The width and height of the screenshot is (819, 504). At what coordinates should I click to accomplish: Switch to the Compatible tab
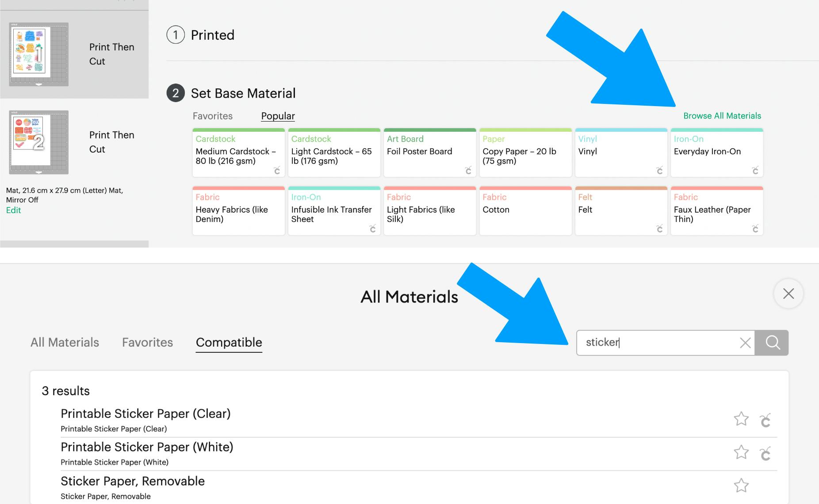pos(229,342)
